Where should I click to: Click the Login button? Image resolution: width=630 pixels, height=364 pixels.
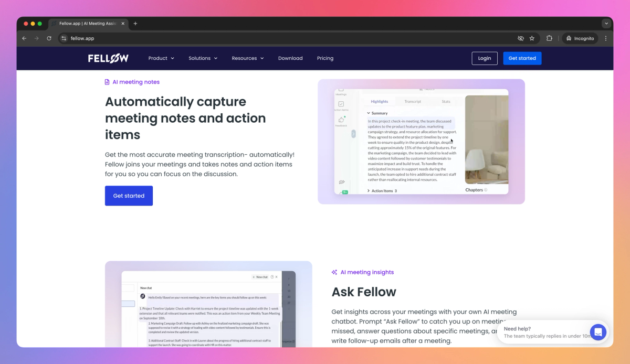[485, 58]
